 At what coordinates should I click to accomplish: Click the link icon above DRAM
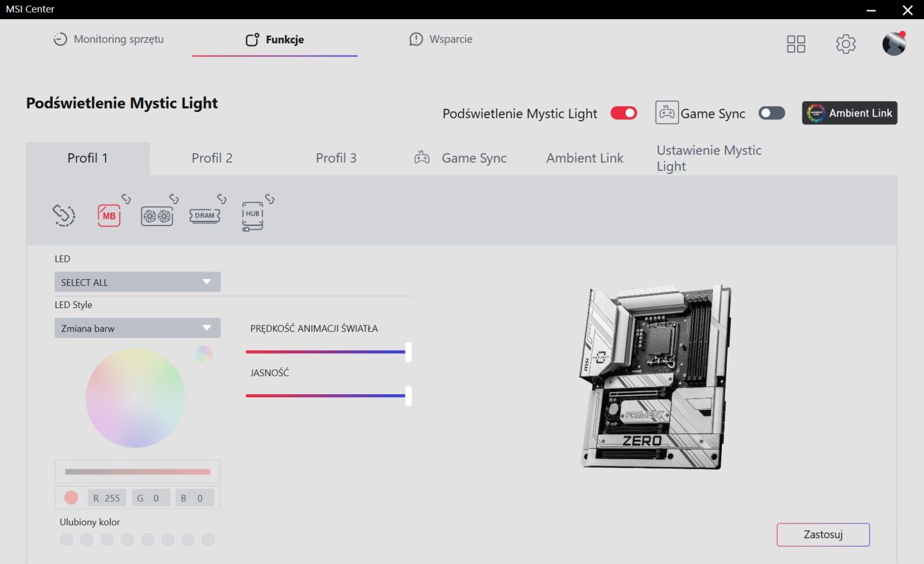tap(222, 199)
